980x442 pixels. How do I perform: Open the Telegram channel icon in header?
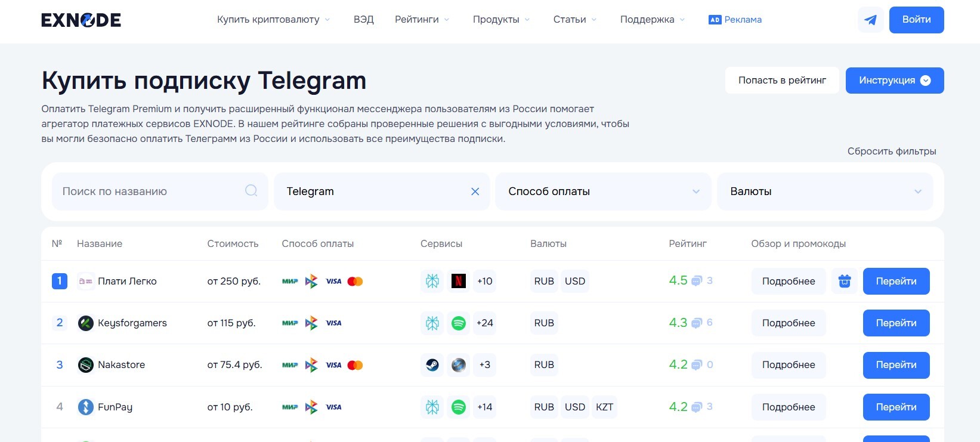870,20
